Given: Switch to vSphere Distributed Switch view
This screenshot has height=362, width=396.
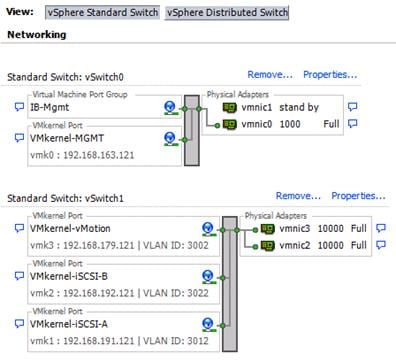Looking at the screenshot, I should [227, 13].
